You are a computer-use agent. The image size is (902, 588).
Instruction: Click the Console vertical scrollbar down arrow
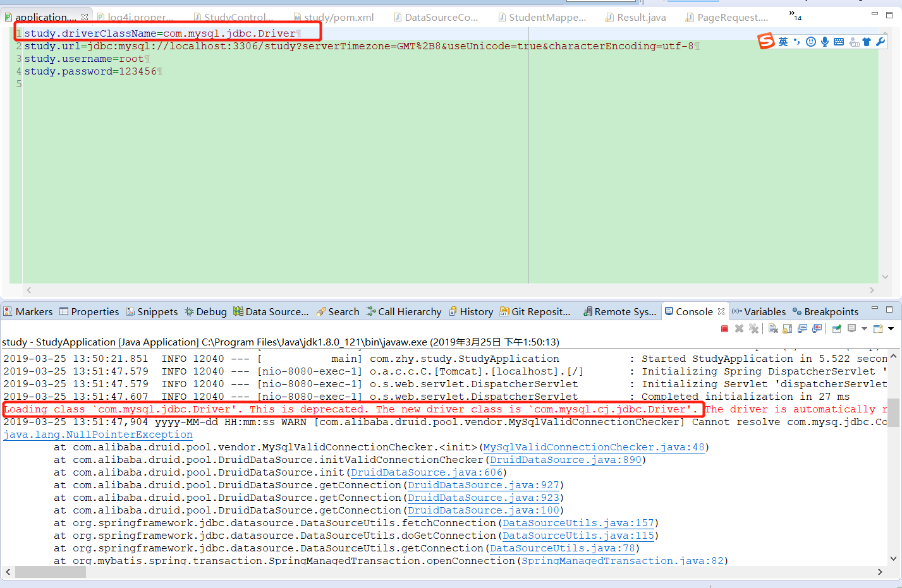[x=893, y=558]
